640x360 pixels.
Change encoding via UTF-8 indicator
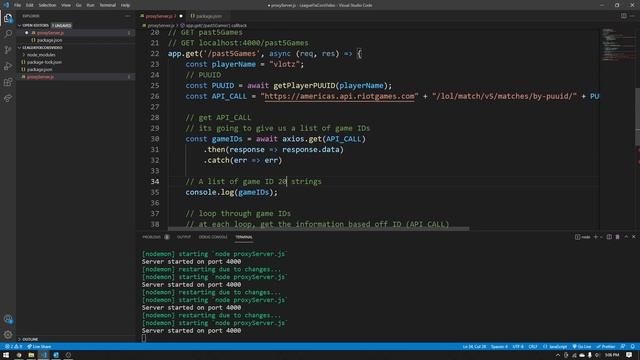pyautogui.click(x=518, y=347)
